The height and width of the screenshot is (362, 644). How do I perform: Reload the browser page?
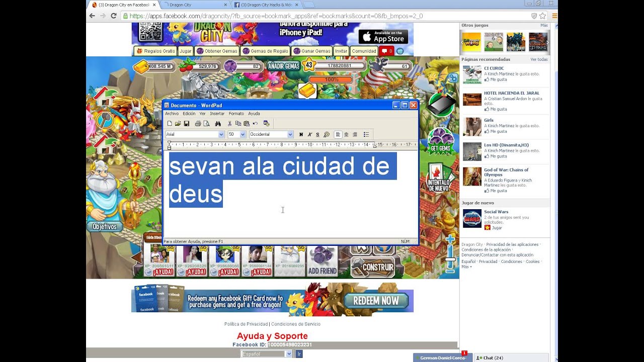click(x=114, y=16)
